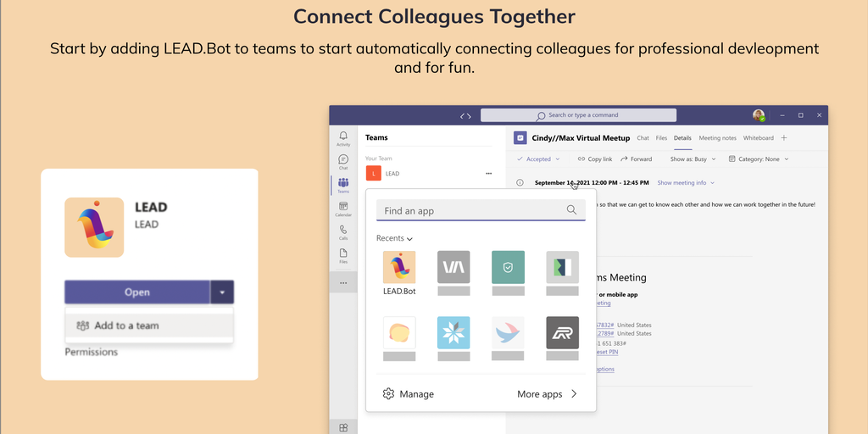
Task: Open the Category: None dropdown
Action: (759, 159)
